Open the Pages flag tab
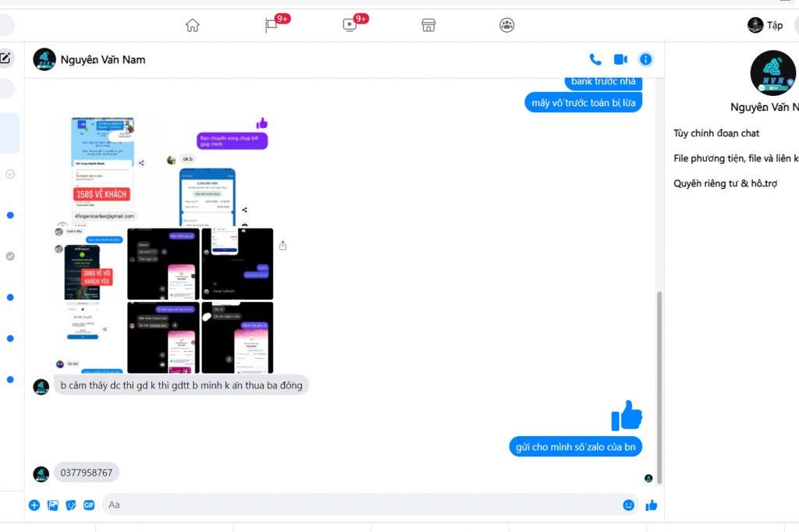Viewport: 799px width, 532px height. click(x=272, y=25)
